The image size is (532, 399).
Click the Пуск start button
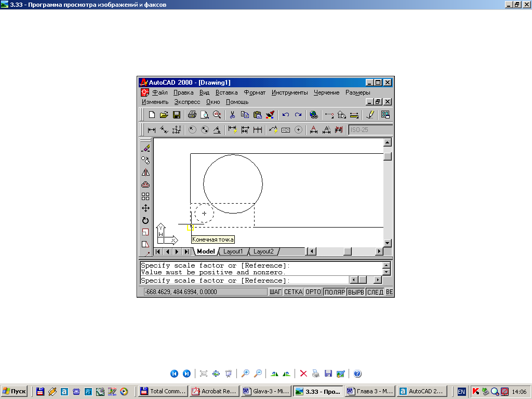point(15,391)
